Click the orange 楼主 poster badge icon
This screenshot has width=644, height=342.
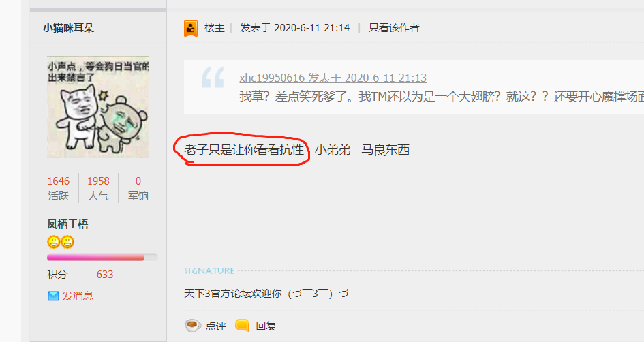[x=191, y=29]
